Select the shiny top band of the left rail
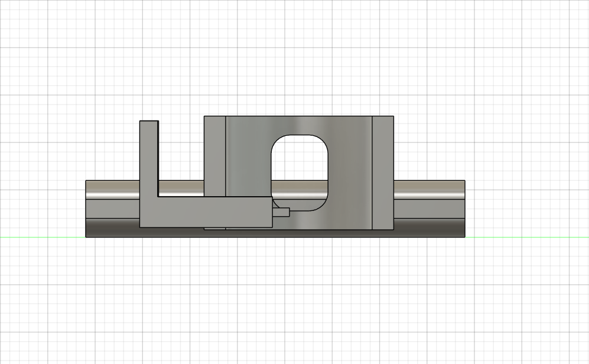Viewport: 589px width, 364px height. [112, 189]
